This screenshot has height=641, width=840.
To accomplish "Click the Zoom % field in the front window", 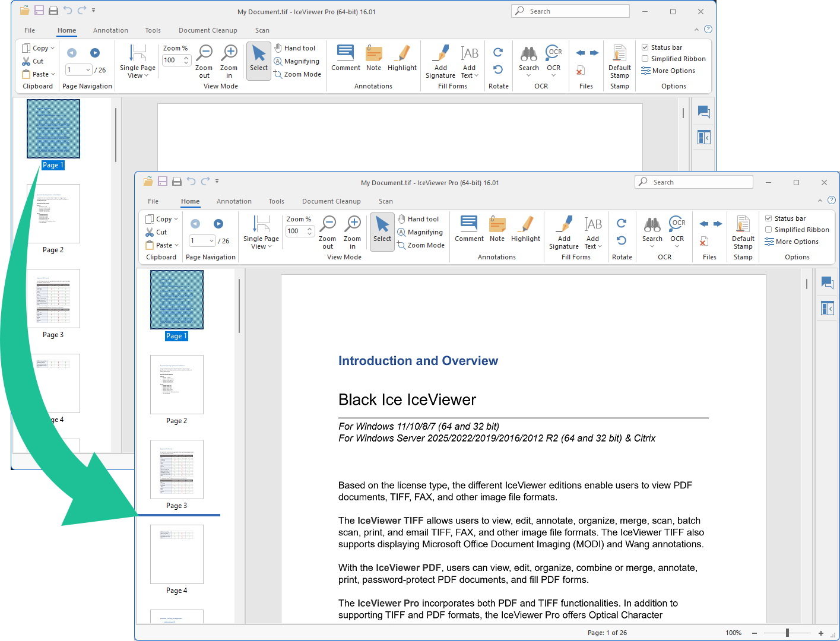I will 300,231.
